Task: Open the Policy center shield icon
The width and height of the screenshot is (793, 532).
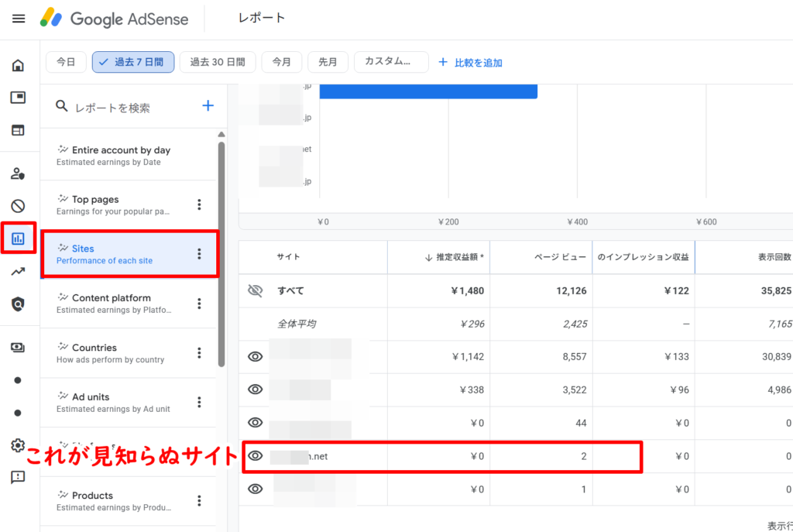Action: 19,302
